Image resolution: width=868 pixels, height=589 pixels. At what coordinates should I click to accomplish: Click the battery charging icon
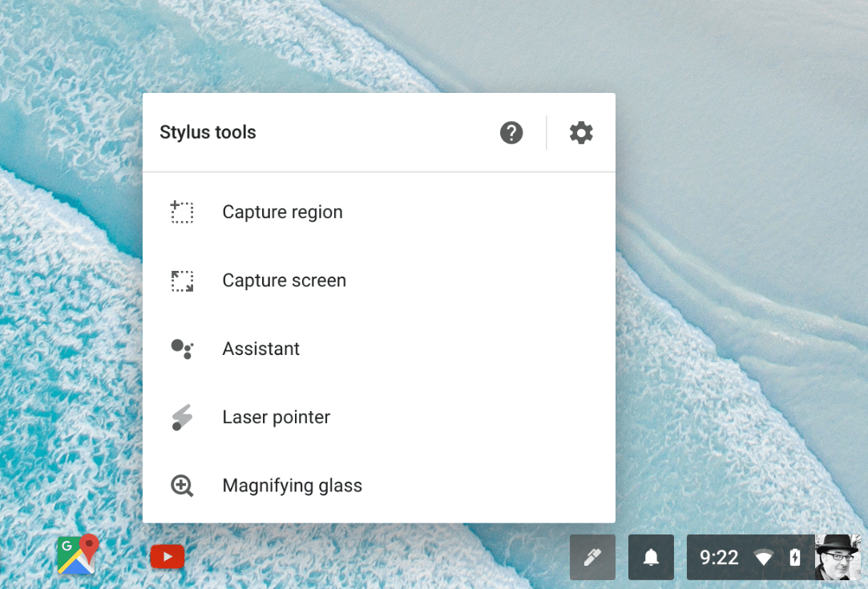point(795,557)
